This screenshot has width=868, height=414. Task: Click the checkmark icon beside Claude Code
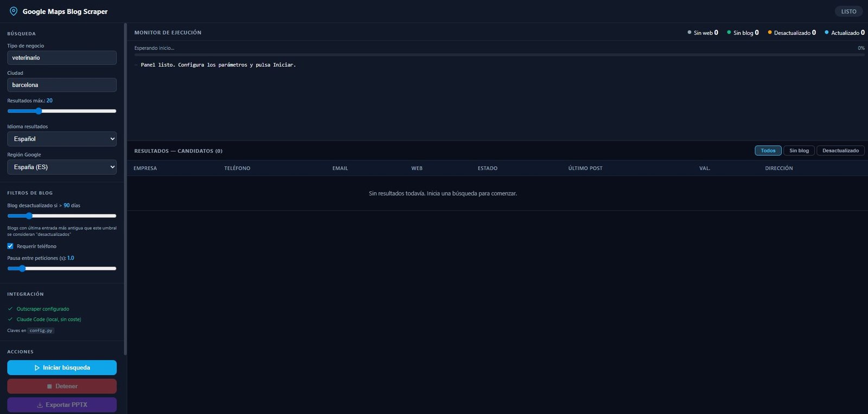pyautogui.click(x=10, y=319)
